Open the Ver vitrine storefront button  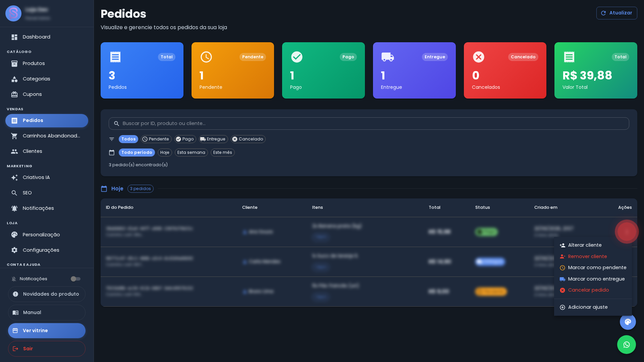click(x=47, y=330)
